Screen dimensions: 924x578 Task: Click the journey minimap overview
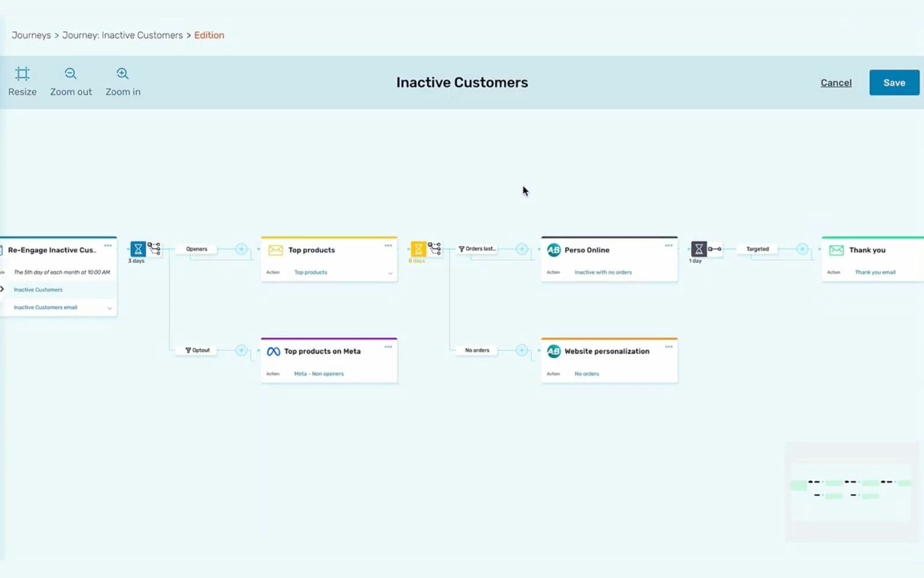click(x=852, y=492)
